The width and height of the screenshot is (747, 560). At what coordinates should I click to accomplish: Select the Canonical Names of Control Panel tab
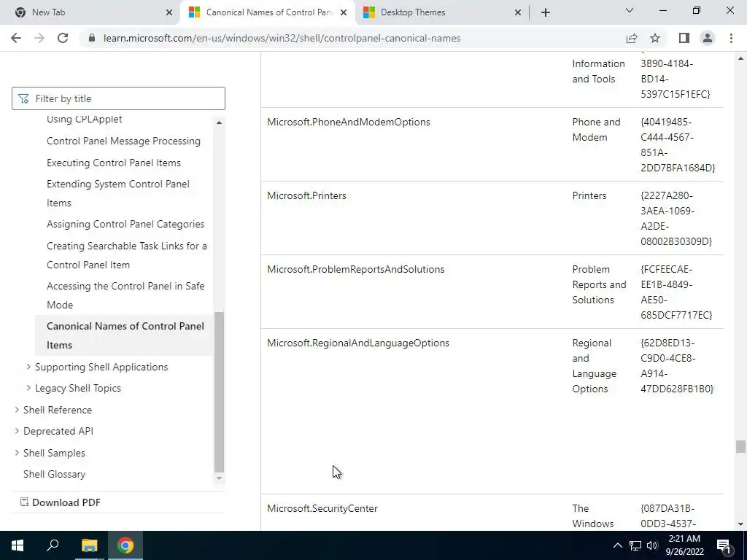[268, 12]
